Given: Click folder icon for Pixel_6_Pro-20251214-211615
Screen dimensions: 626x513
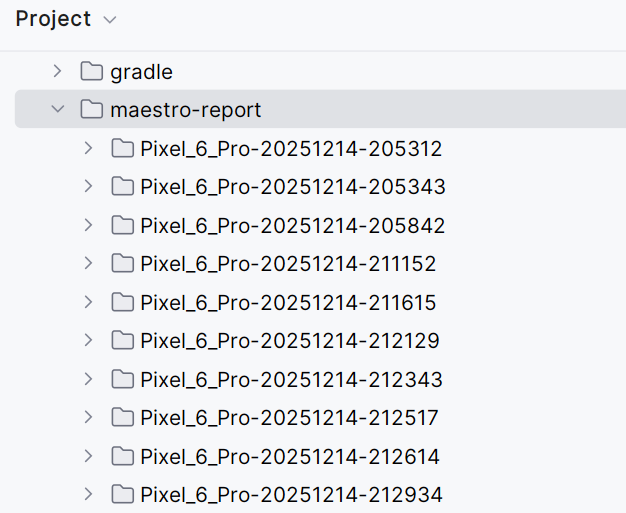Looking at the screenshot, I should (x=122, y=302).
